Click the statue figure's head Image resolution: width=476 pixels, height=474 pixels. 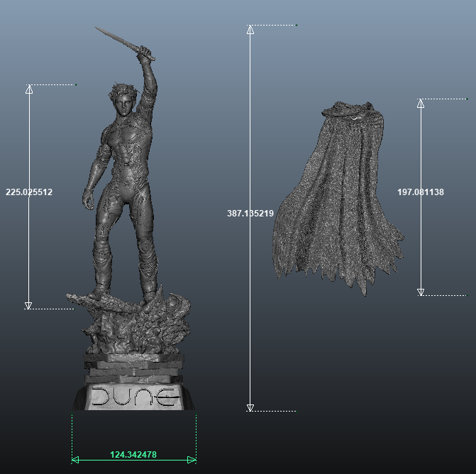pyautogui.click(x=123, y=99)
